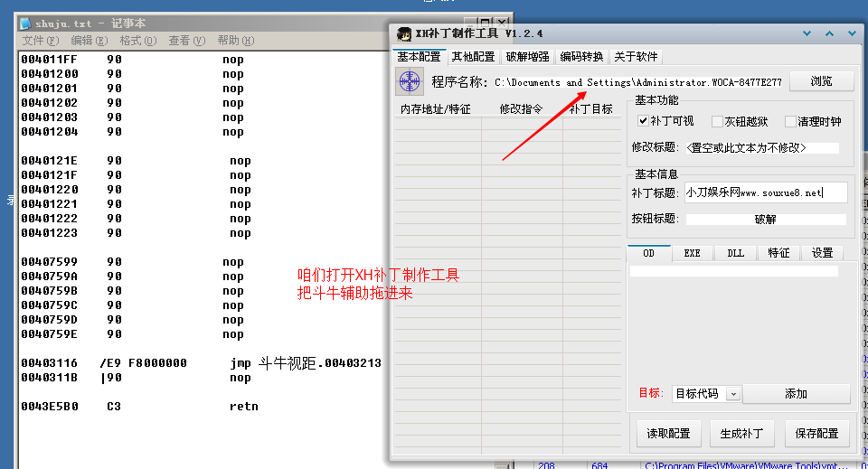This screenshot has width=868, height=469.
Task: Click the XH补丁制作工具 title bar icon
Action: (x=404, y=33)
